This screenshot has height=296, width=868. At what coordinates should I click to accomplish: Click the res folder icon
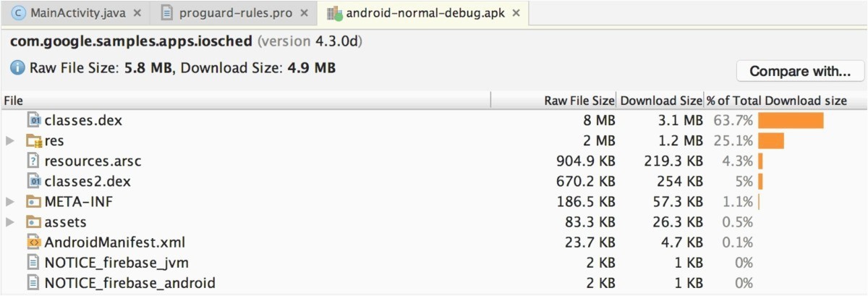click(35, 141)
